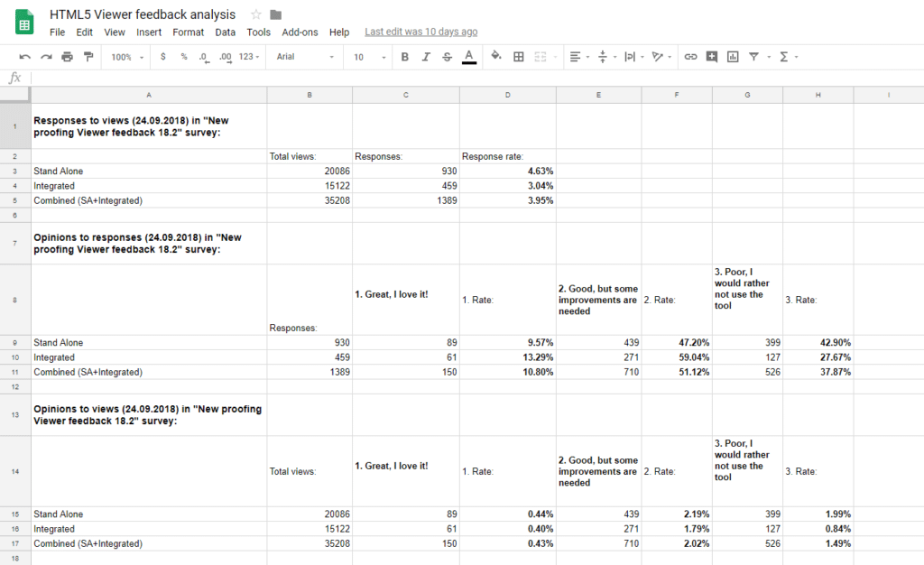This screenshot has width=924, height=565.
Task: Open the Format menu
Action: (188, 32)
